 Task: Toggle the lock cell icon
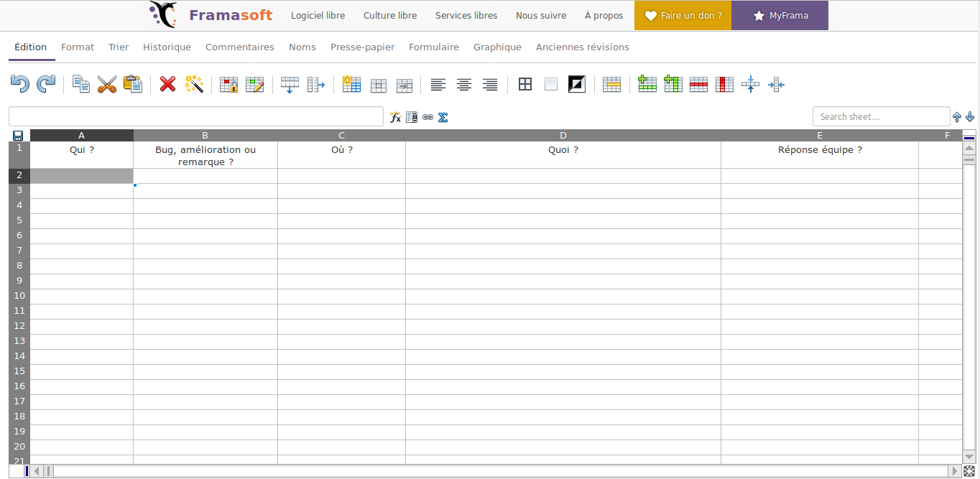click(228, 85)
